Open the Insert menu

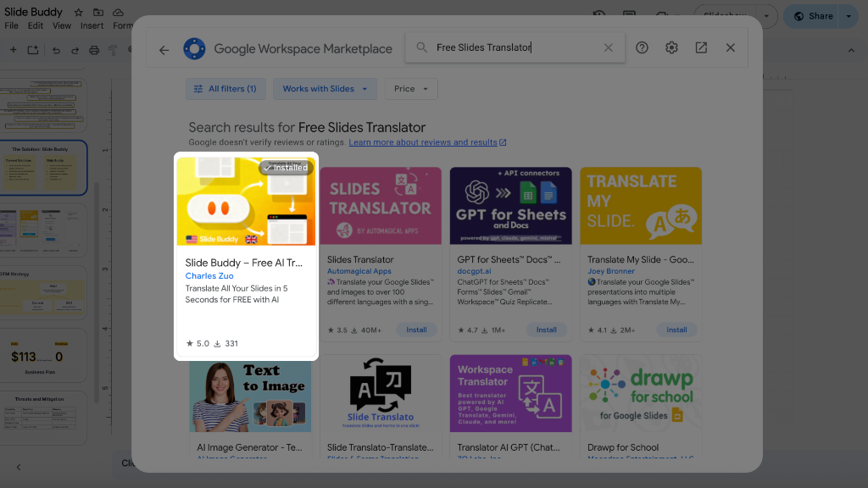tap(92, 25)
